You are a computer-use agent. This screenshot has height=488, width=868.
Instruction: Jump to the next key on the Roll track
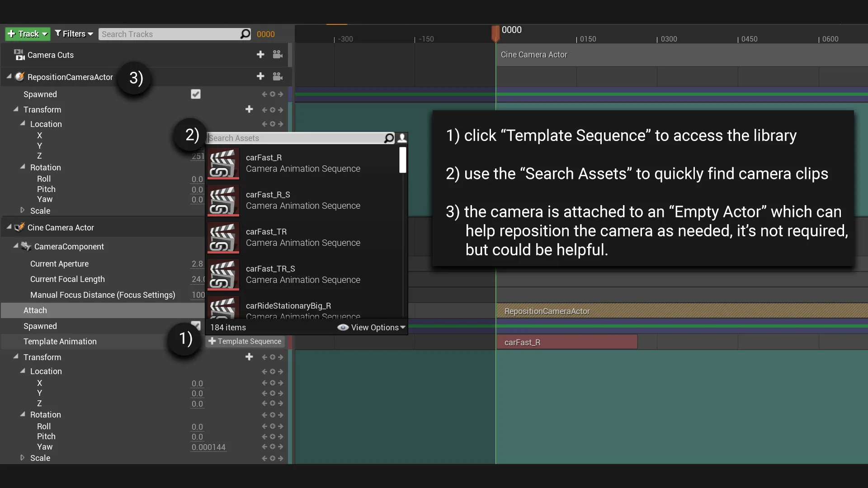tap(280, 427)
